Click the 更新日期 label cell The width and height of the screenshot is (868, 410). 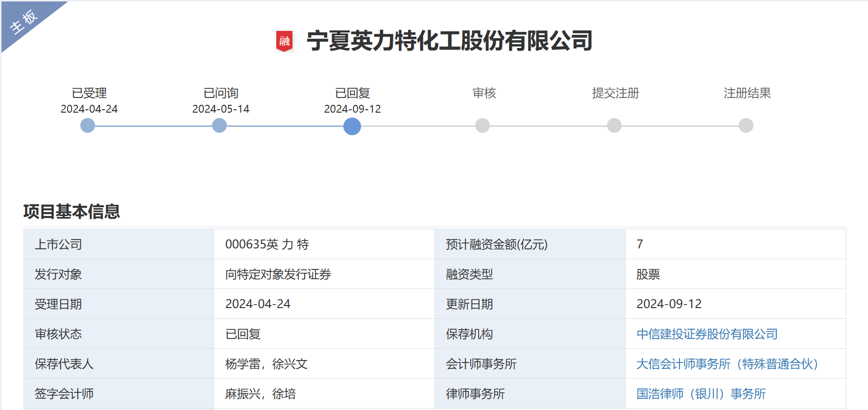(530, 304)
